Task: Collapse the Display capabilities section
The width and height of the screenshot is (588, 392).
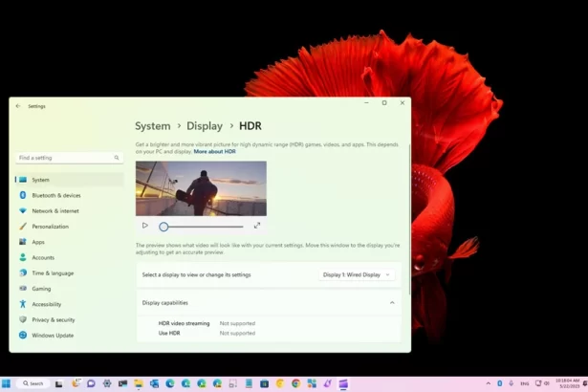Action: pyautogui.click(x=391, y=302)
